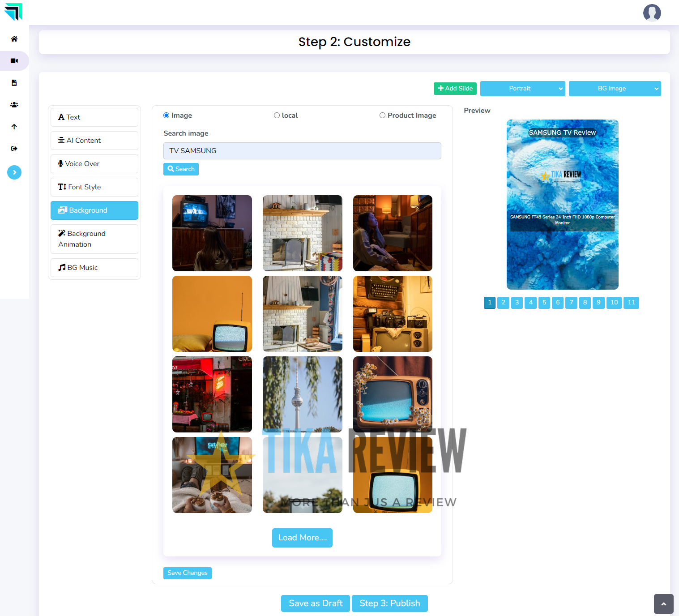Click the users group icon in the sidebar
Screen dimensions: 679x616
[x=14, y=104]
